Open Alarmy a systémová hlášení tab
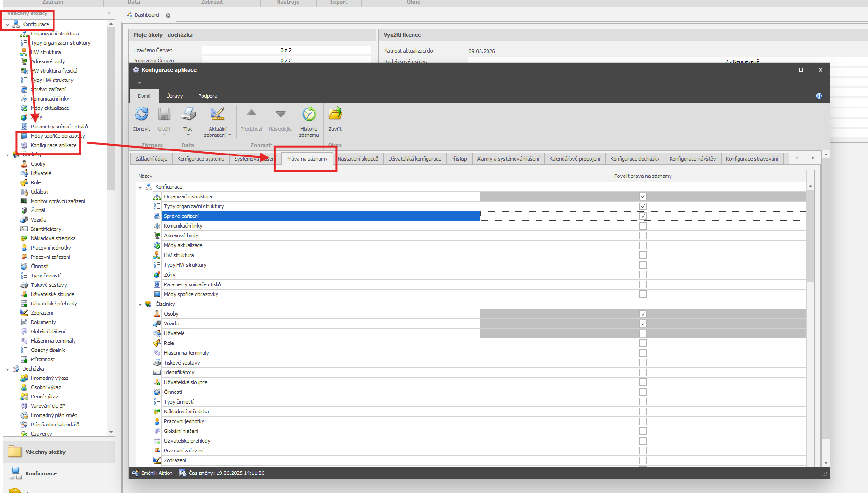The image size is (868, 493). point(508,159)
